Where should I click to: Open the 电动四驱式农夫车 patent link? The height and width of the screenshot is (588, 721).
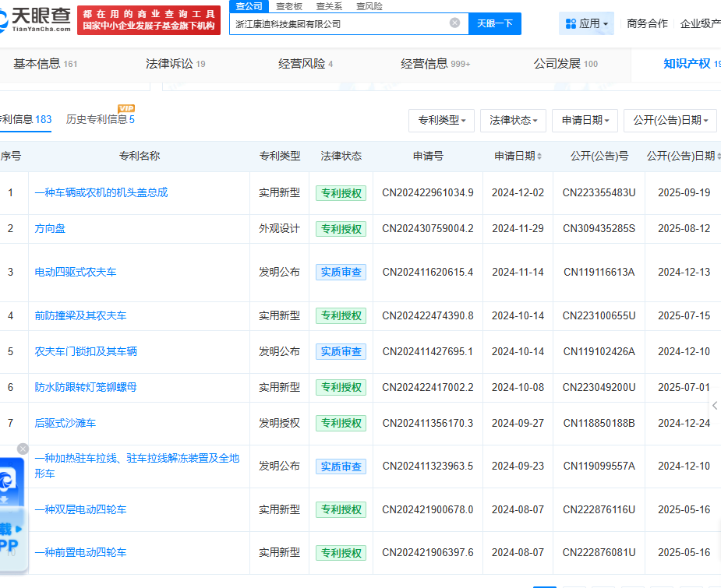76,272
